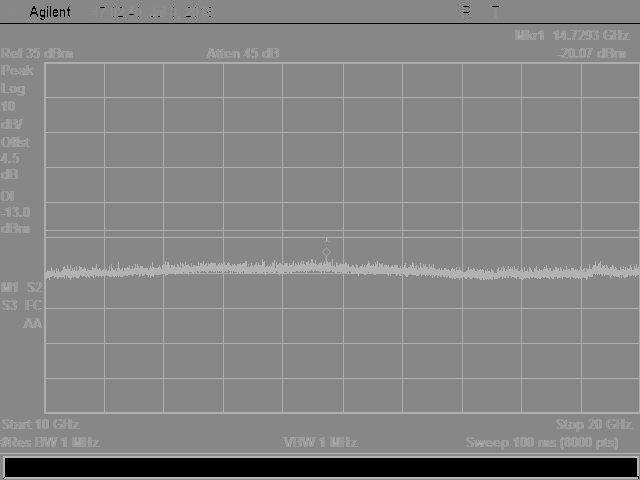Select the 4.5 offset value
640x480 pixels.
(x=10, y=158)
